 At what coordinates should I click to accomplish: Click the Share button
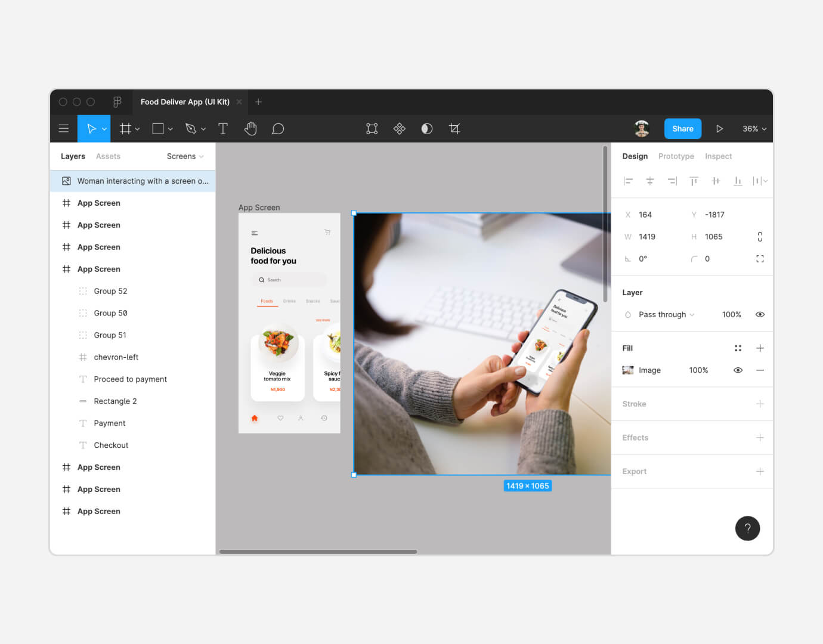(x=682, y=128)
